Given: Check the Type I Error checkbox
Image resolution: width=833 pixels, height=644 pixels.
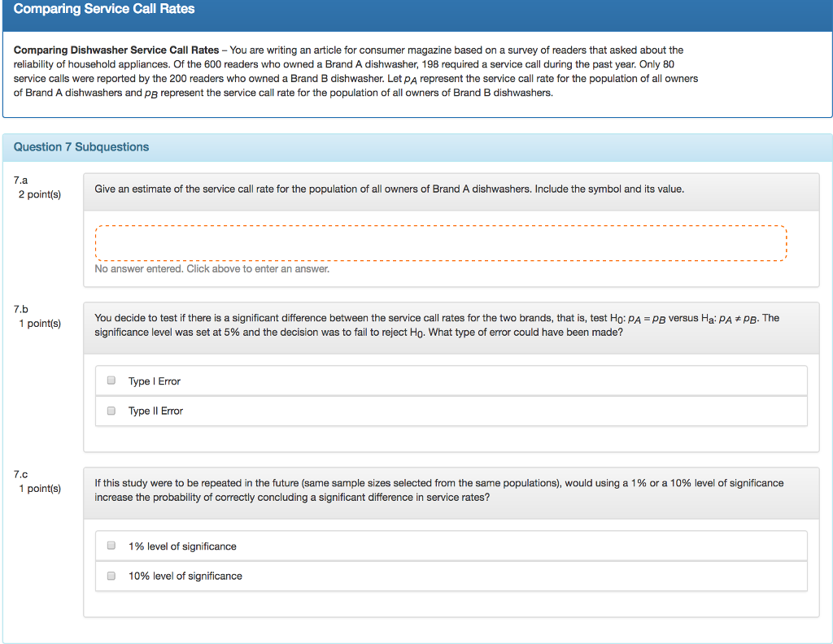Looking at the screenshot, I should click(x=111, y=381).
